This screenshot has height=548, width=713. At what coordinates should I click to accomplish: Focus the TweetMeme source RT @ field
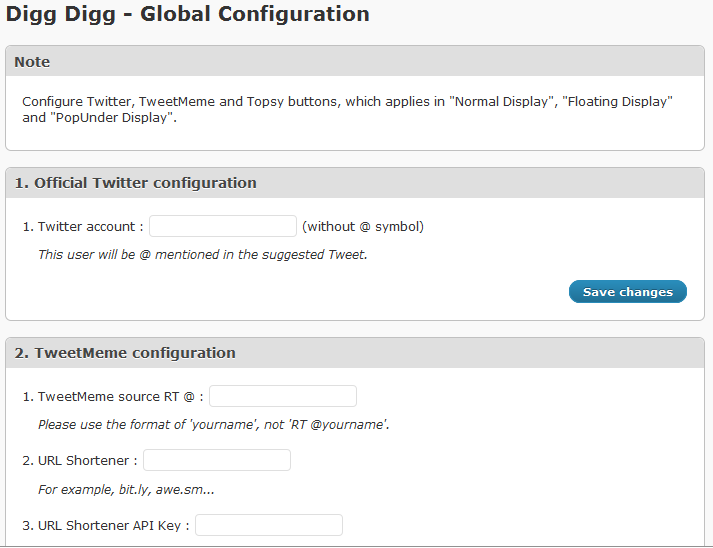(283, 396)
